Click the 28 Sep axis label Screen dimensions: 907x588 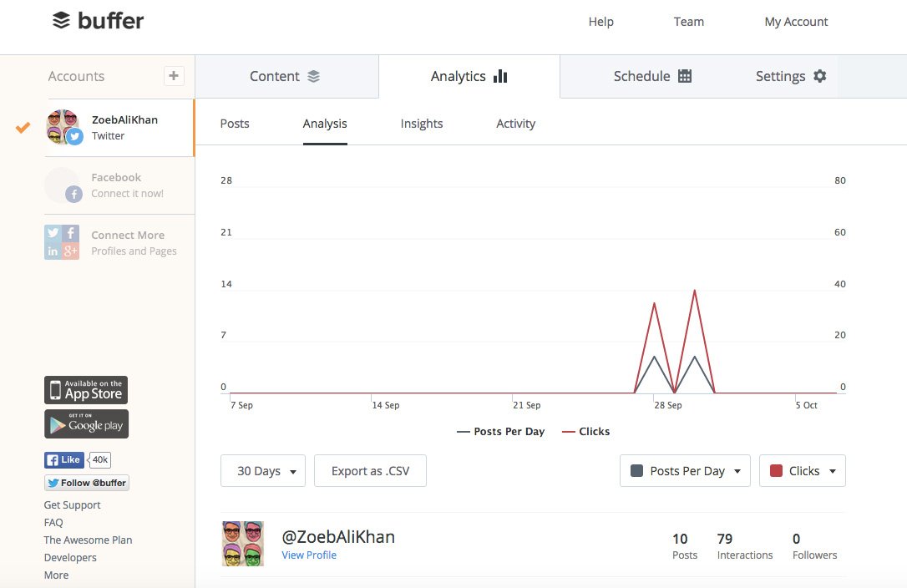tap(668, 405)
